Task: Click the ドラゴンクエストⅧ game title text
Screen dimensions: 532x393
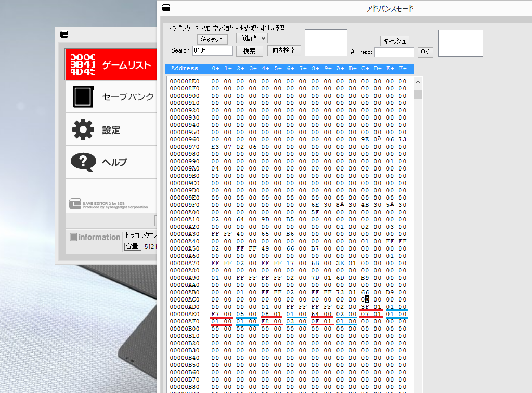Action: 226,29
